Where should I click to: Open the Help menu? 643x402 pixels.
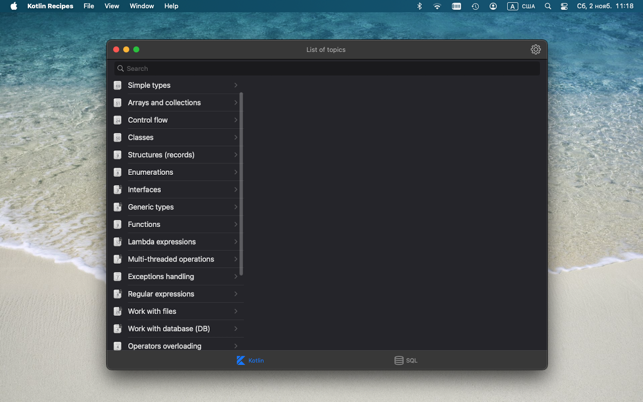click(x=171, y=6)
